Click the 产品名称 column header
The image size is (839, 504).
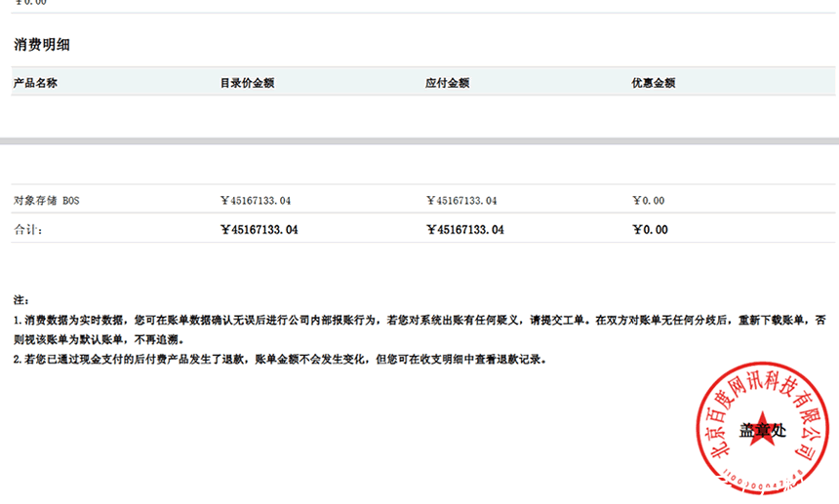[x=35, y=83]
